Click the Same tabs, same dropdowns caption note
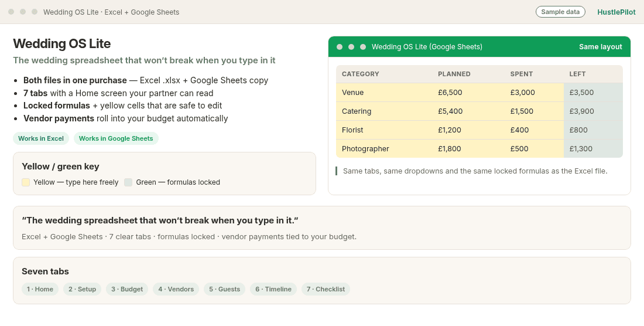Screen dimensions: 644x326 coord(475,171)
